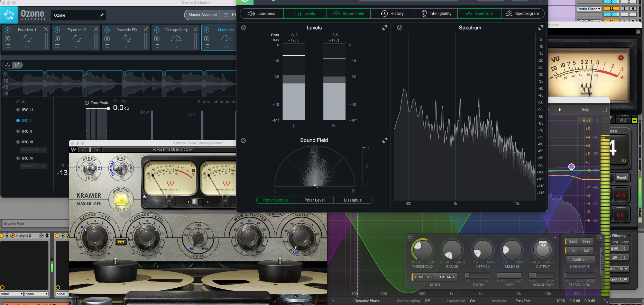Remove the Vintage Comp module
This screenshot has width=644, height=305.
pyautogui.click(x=195, y=29)
